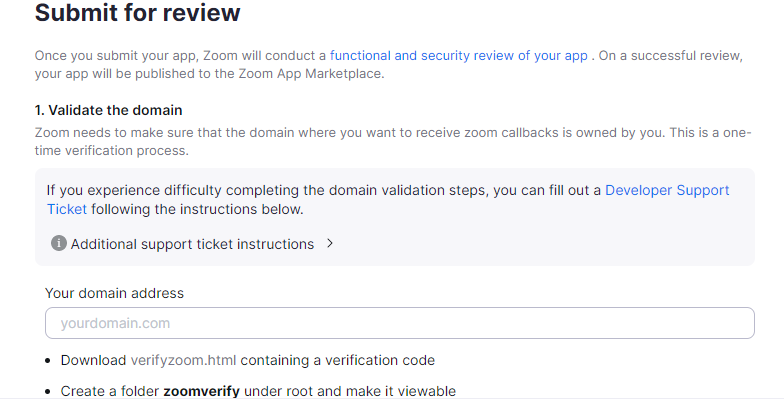Screen dimensions: 784x403
Task: Click the 'Once you submit your app' text
Action: click(110, 56)
